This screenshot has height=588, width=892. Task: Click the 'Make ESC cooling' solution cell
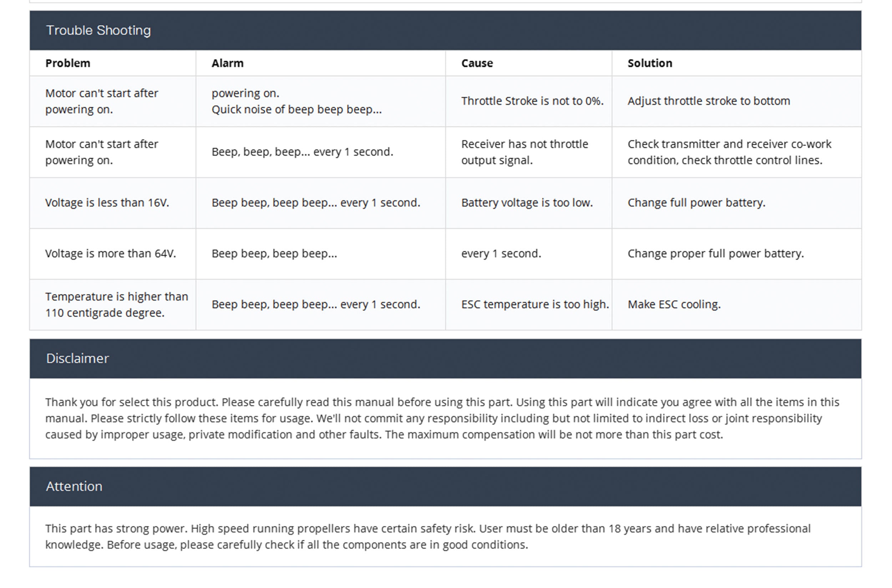pos(674,304)
